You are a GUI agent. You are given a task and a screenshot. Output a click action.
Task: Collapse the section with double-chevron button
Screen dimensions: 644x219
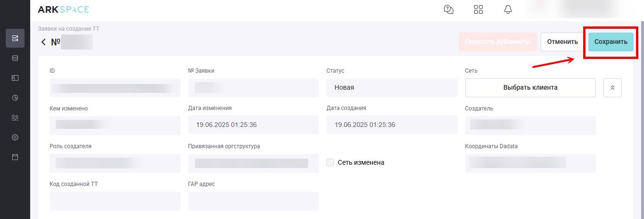point(612,88)
